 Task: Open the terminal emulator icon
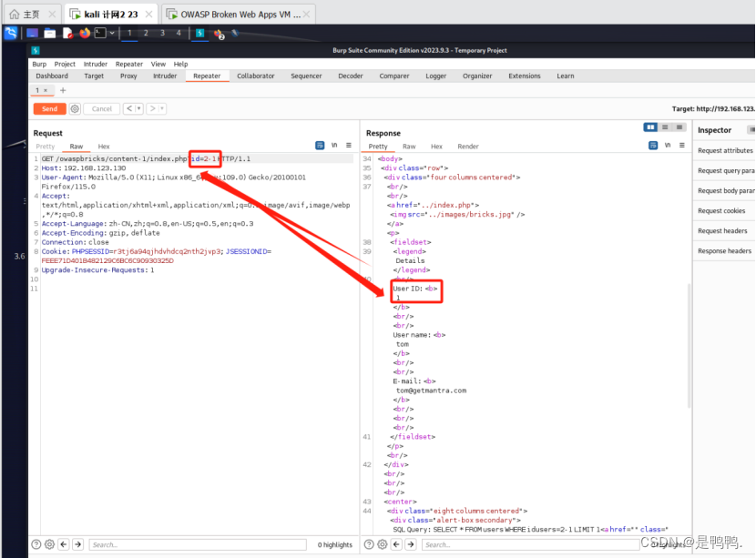click(100, 33)
